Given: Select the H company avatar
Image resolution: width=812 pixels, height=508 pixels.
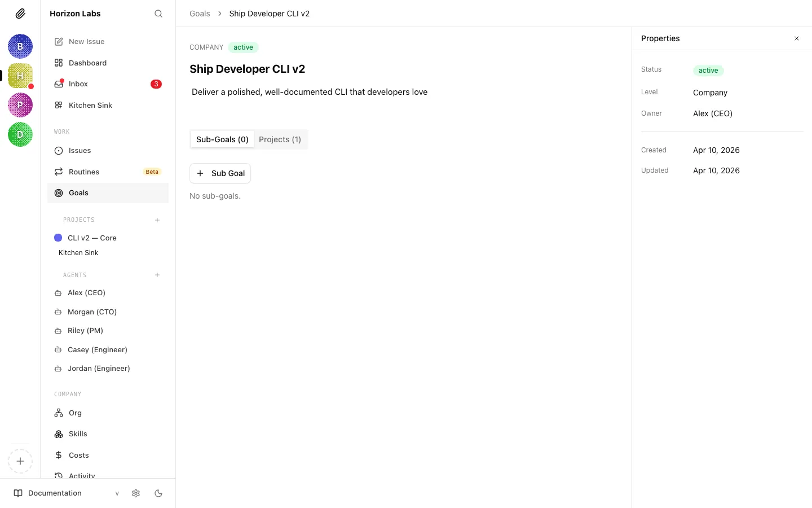Looking at the screenshot, I should pyautogui.click(x=20, y=76).
